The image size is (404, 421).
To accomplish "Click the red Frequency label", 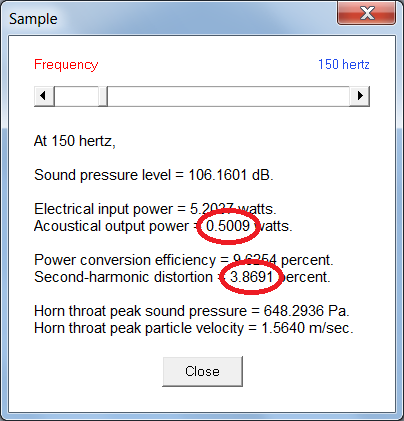I will point(66,65).
